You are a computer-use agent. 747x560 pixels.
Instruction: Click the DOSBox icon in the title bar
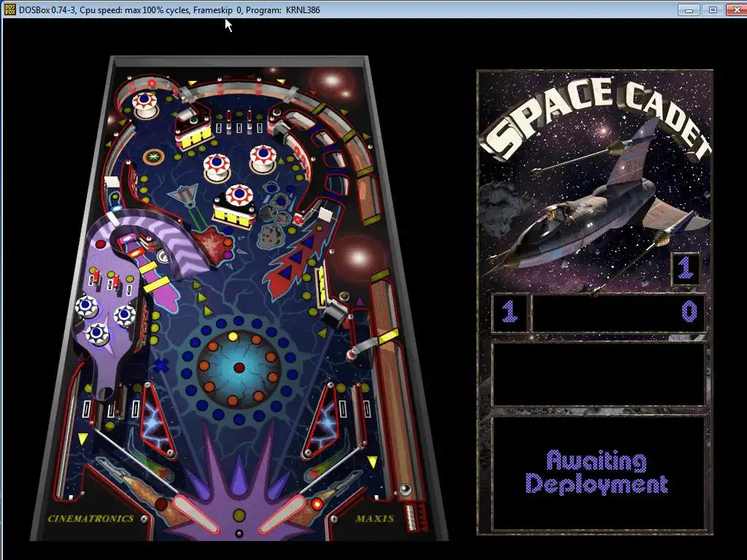(9, 9)
